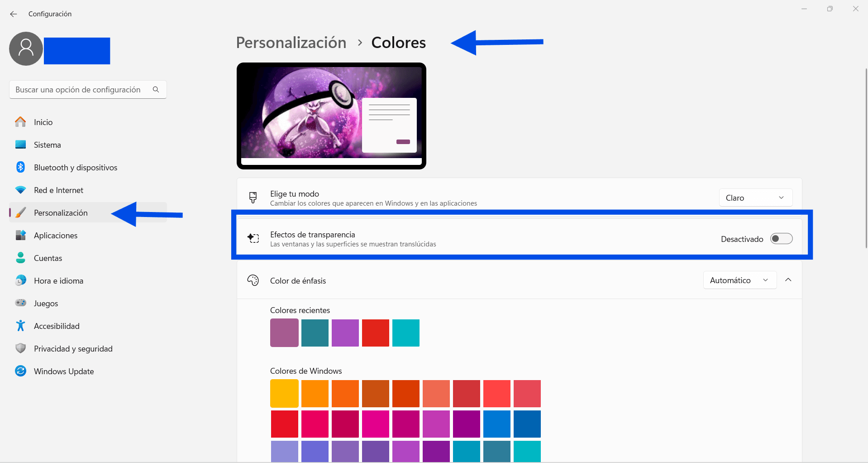This screenshot has height=463, width=868.
Task: Go back with the arrow icon
Action: click(x=14, y=14)
